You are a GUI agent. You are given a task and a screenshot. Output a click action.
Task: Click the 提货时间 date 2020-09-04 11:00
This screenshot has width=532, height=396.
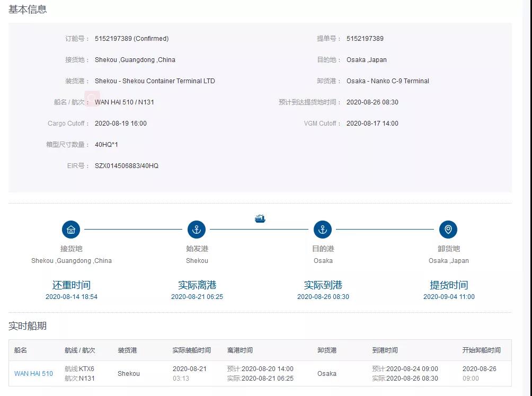pyautogui.click(x=449, y=297)
